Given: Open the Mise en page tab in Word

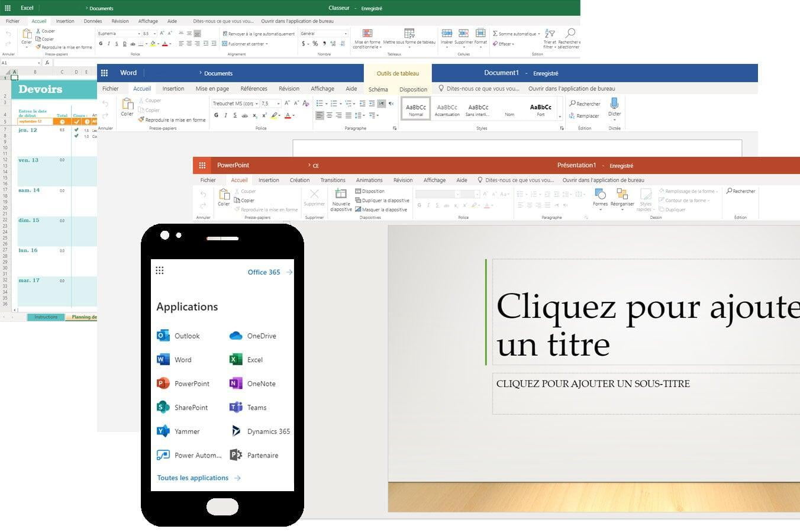Looking at the screenshot, I should pos(212,89).
